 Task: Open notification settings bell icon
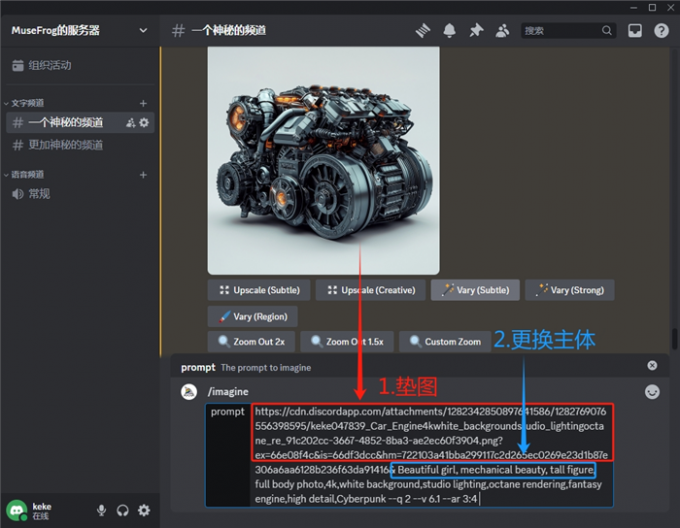tap(449, 31)
